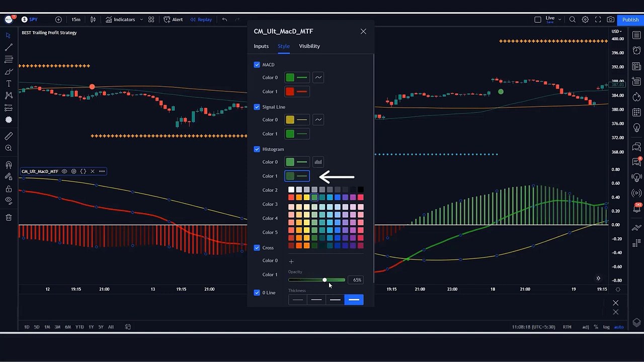Activate the zoom in tool
Image resolution: width=644 pixels, height=362 pixels.
9,148
